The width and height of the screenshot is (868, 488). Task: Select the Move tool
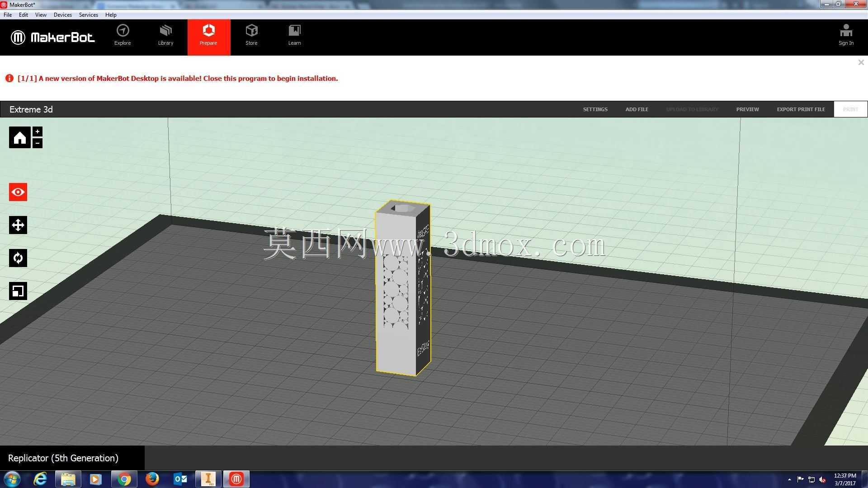coord(18,225)
